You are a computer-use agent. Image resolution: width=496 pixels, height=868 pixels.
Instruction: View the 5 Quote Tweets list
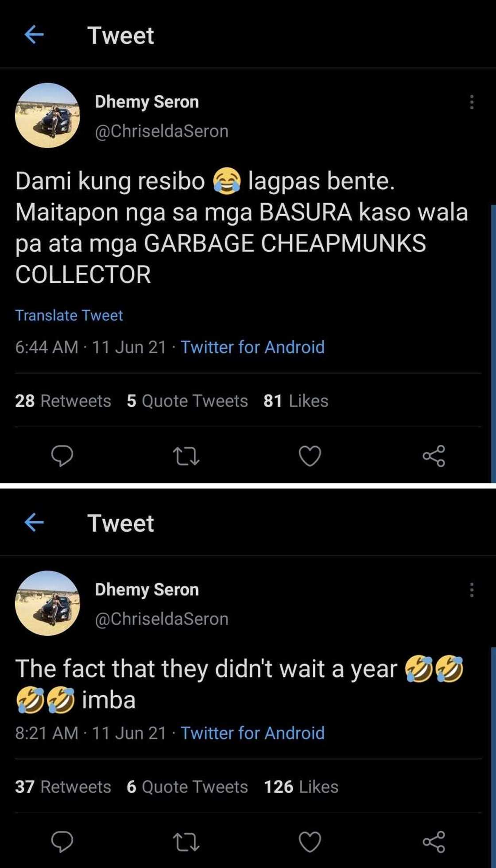click(187, 401)
